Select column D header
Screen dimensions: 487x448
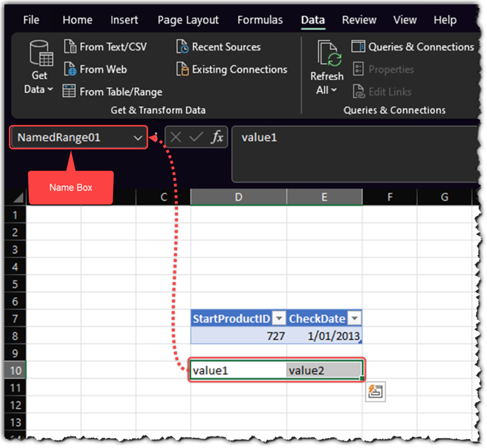(x=238, y=197)
